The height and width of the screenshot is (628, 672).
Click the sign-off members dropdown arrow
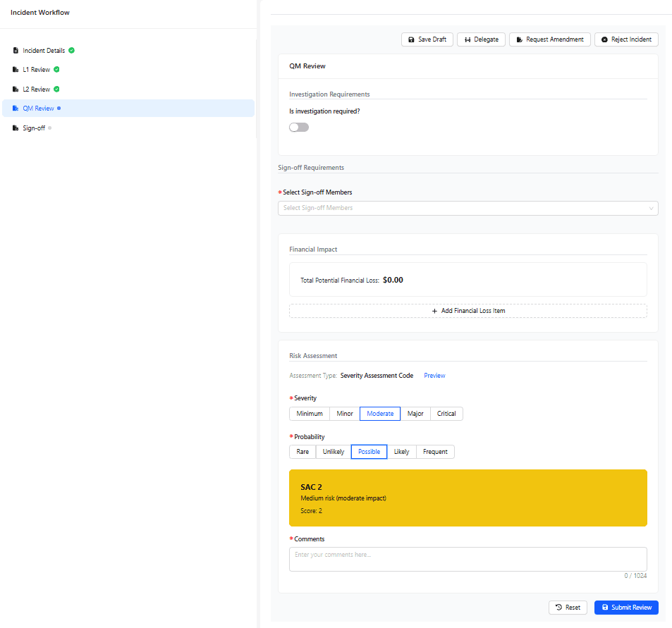coord(651,209)
